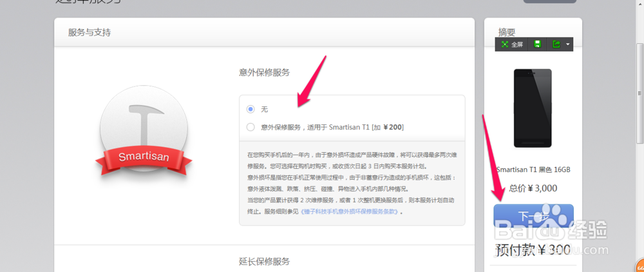Expand the share dropdown arrow
The image size is (644, 272).
point(568,44)
